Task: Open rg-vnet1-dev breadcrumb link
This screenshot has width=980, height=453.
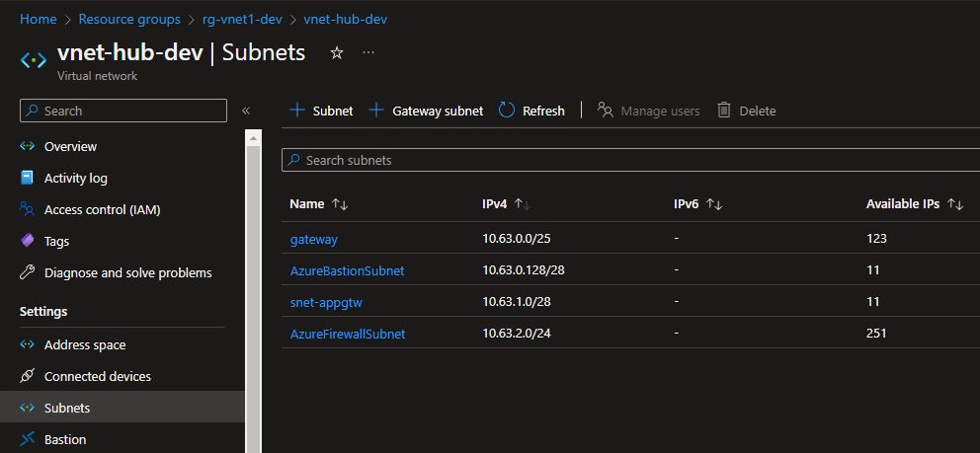Action: coord(242,20)
